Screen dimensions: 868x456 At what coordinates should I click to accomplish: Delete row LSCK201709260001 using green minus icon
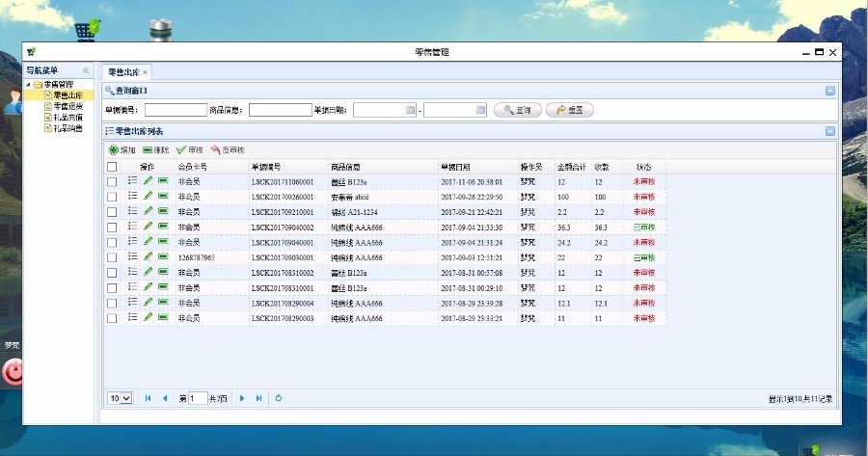[x=163, y=196]
